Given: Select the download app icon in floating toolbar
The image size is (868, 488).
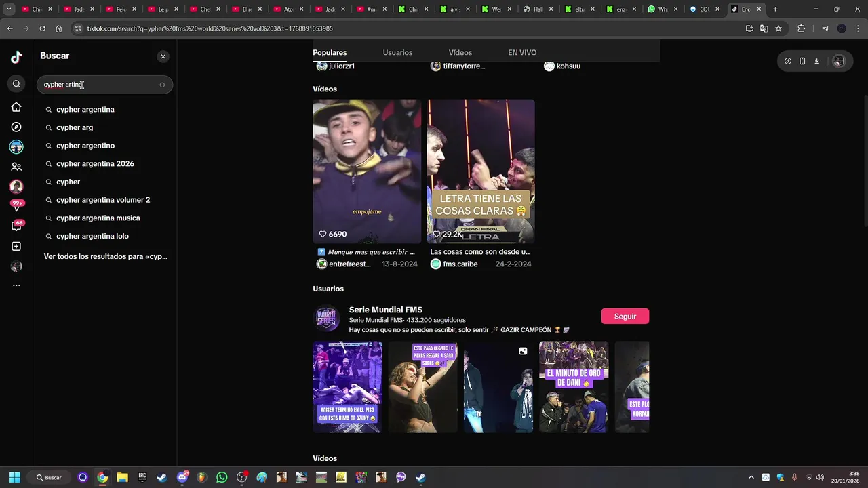Looking at the screenshot, I should click(817, 61).
